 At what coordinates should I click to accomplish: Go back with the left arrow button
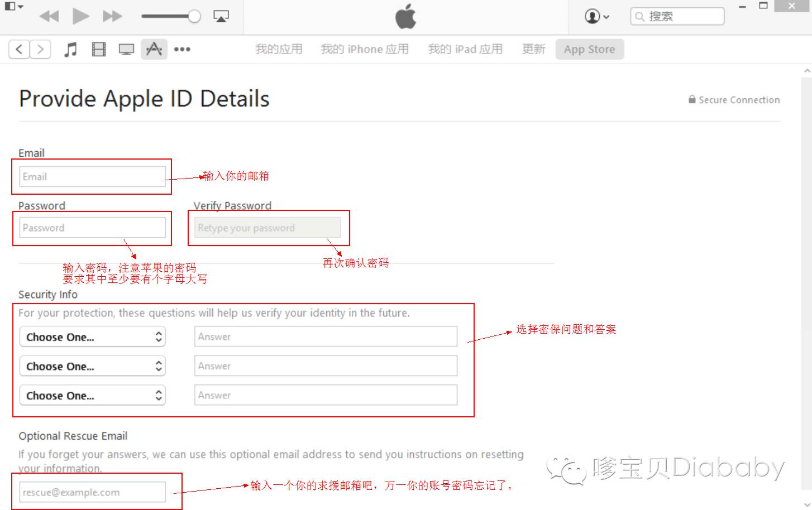[x=19, y=49]
